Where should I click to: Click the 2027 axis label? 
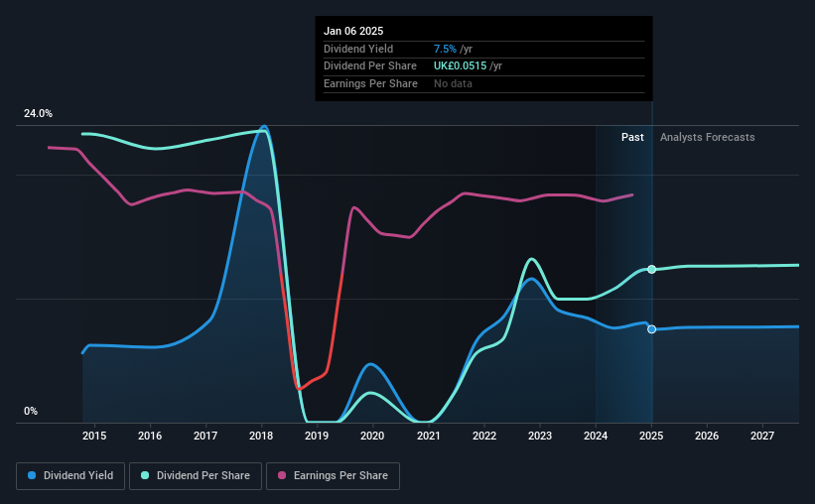(762, 436)
